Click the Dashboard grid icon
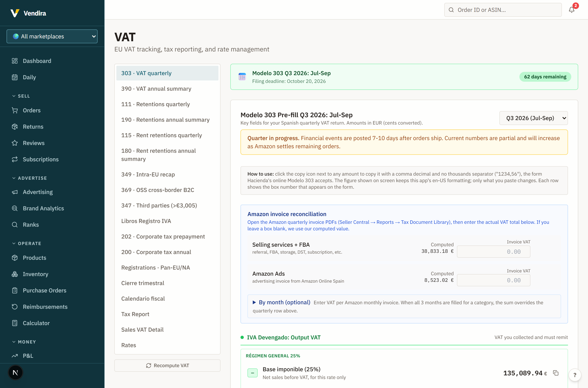The width and height of the screenshot is (588, 388). point(15,61)
